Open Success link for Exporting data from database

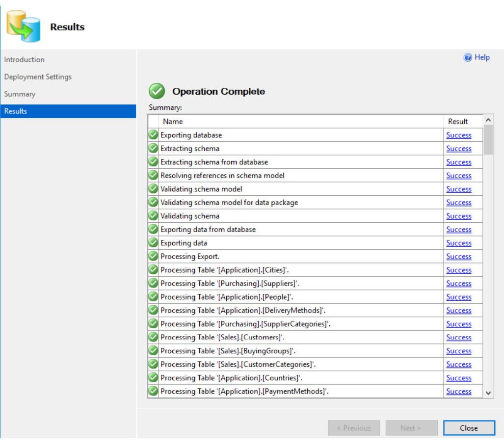tap(459, 230)
